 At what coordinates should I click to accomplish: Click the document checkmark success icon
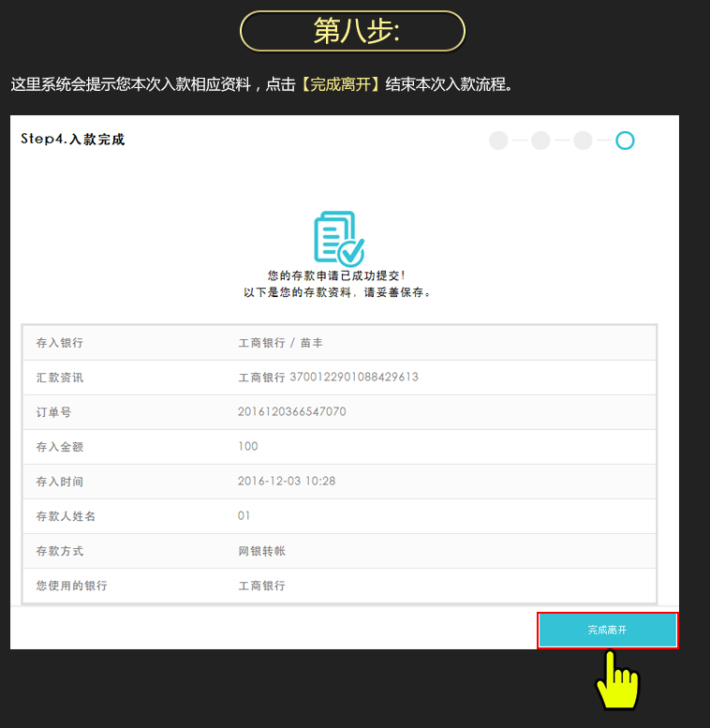tap(338, 237)
